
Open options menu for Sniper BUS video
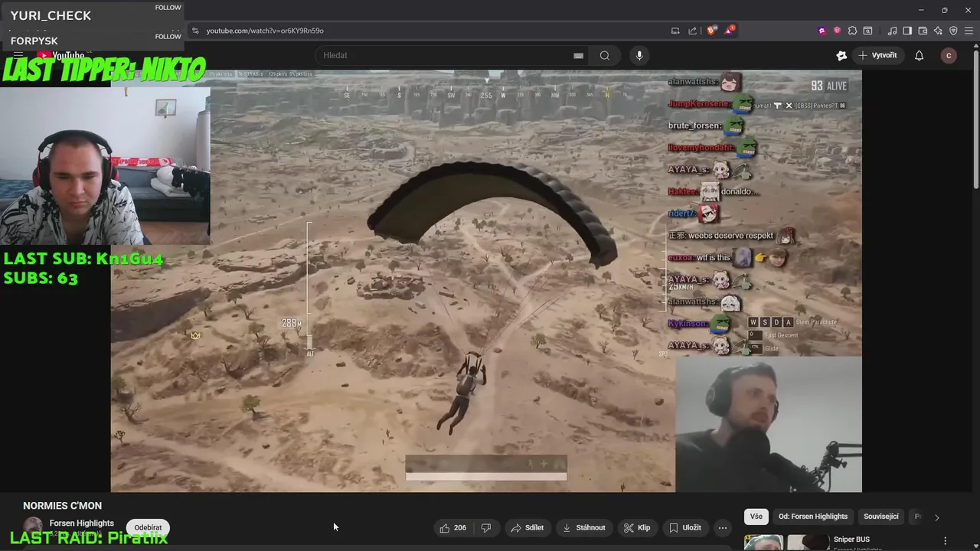coord(945,540)
